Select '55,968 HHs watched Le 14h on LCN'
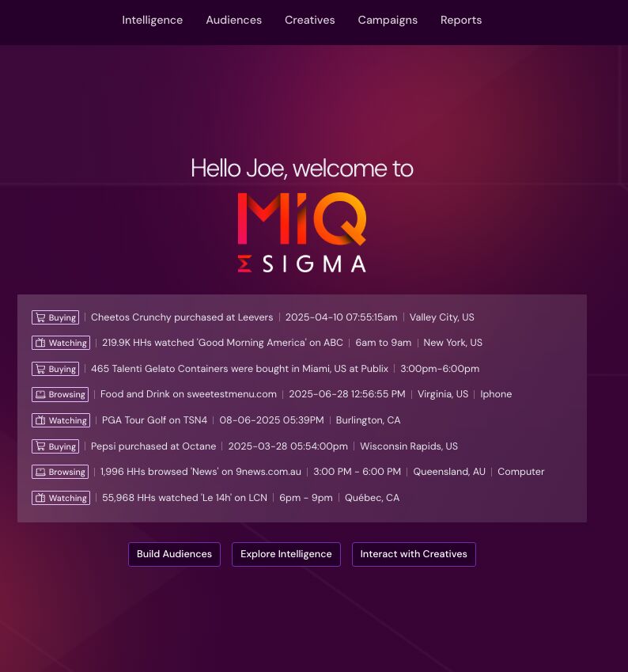 point(184,498)
